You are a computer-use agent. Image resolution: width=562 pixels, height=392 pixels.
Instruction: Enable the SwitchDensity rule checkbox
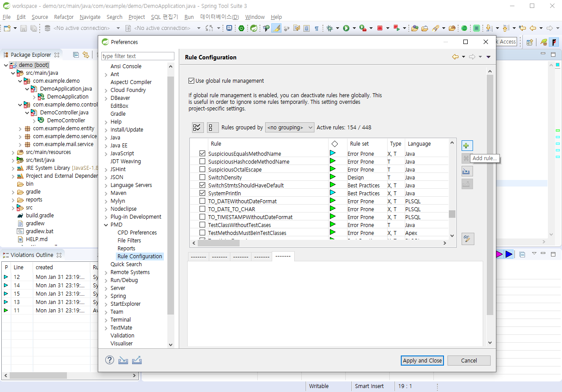coord(203,177)
